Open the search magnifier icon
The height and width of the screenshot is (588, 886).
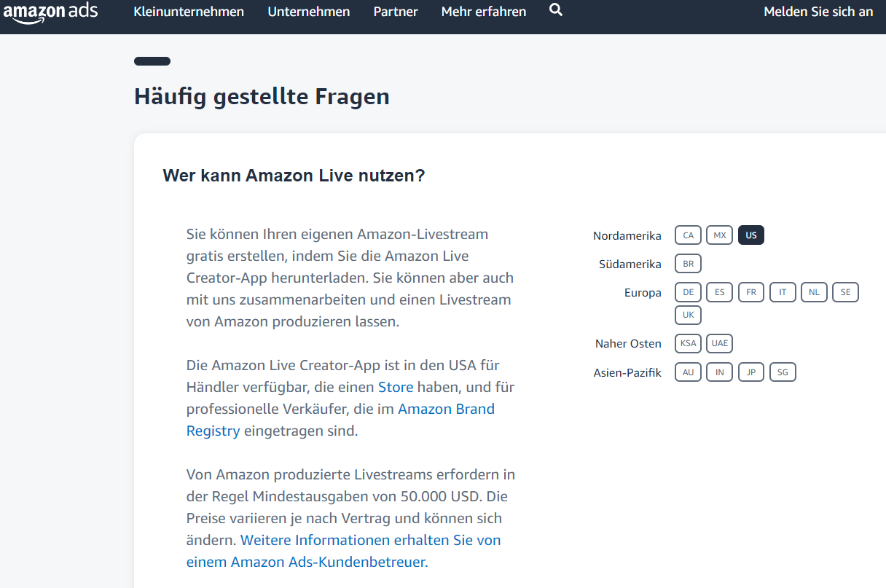point(556,10)
